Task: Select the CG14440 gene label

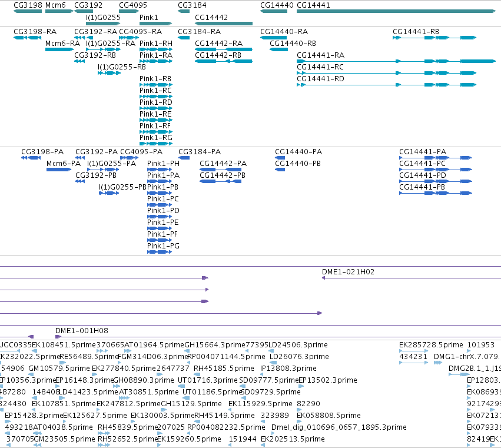Action: click(277, 5)
